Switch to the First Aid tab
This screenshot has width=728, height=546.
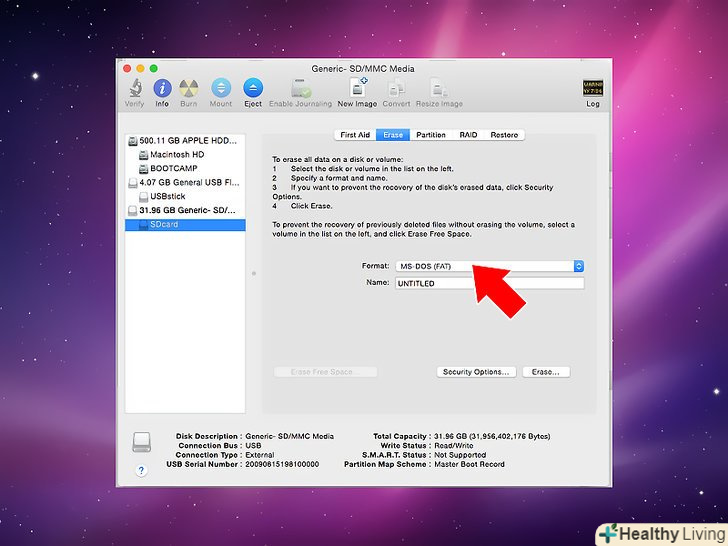pyautogui.click(x=355, y=135)
